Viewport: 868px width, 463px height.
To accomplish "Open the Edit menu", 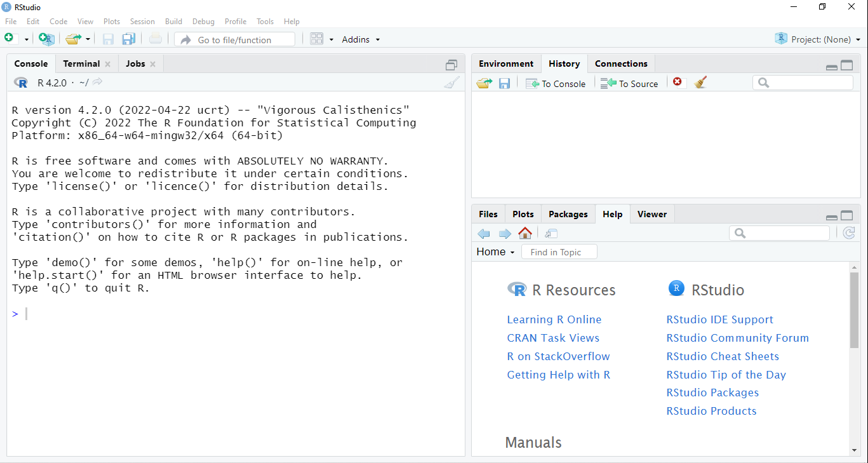I will (33, 22).
